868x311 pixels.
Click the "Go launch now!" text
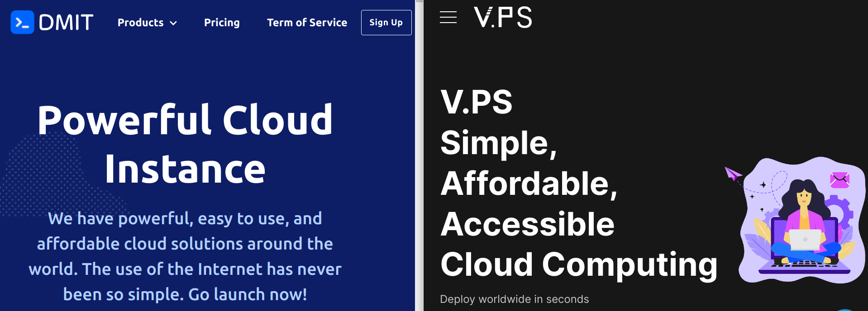click(x=248, y=294)
